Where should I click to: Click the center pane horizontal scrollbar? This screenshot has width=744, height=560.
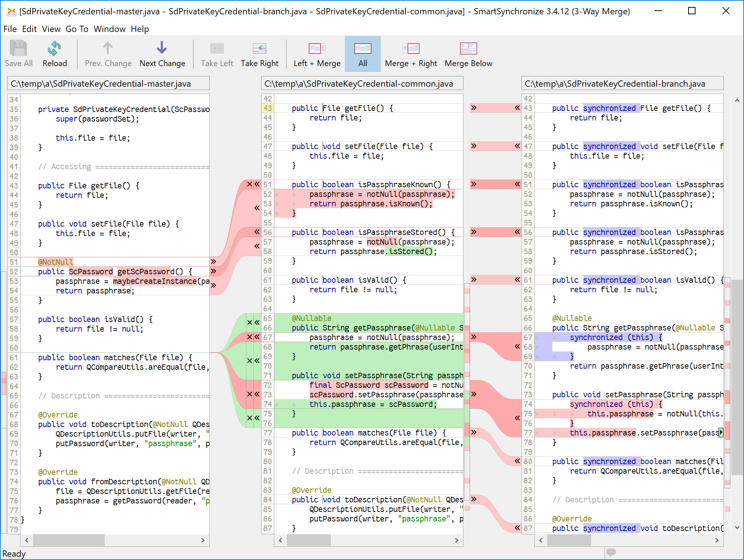[309, 540]
